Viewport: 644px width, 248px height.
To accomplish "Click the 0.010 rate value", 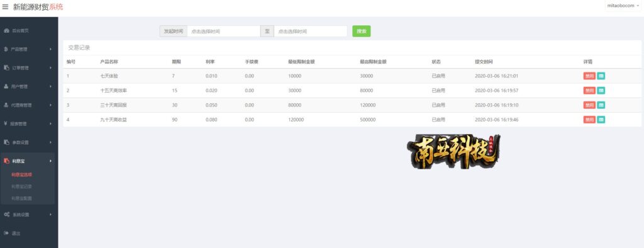I will pos(211,76).
